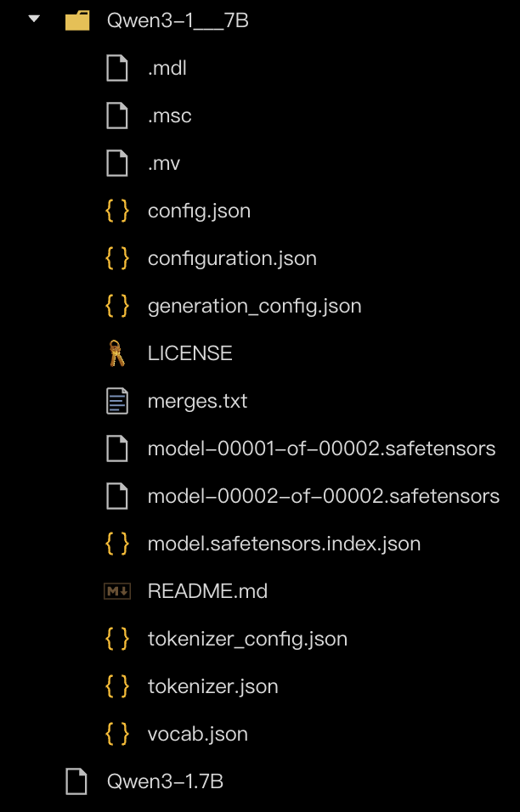Click the Qwen3-1___7B folder icon
520x812 pixels.
(77, 21)
